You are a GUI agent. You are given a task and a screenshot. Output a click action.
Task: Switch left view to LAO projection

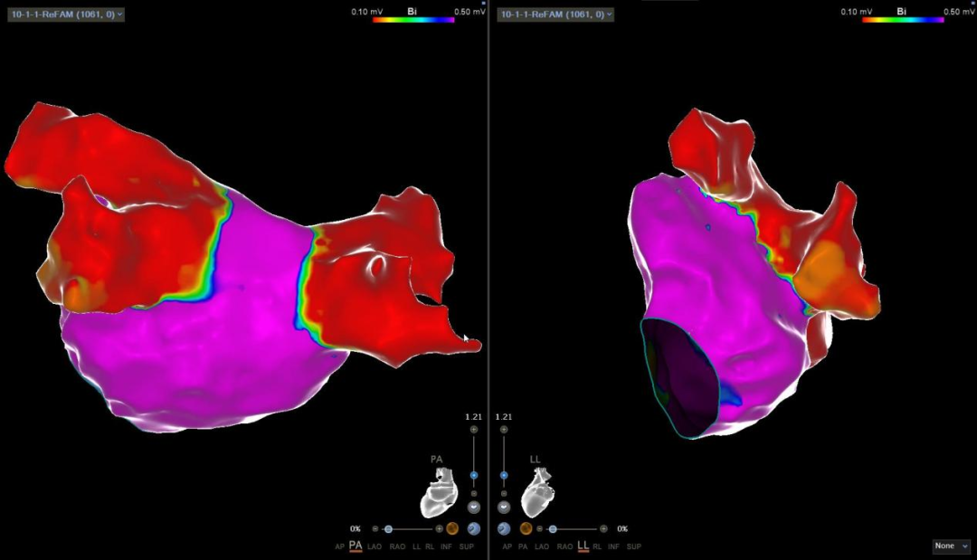[374, 546]
